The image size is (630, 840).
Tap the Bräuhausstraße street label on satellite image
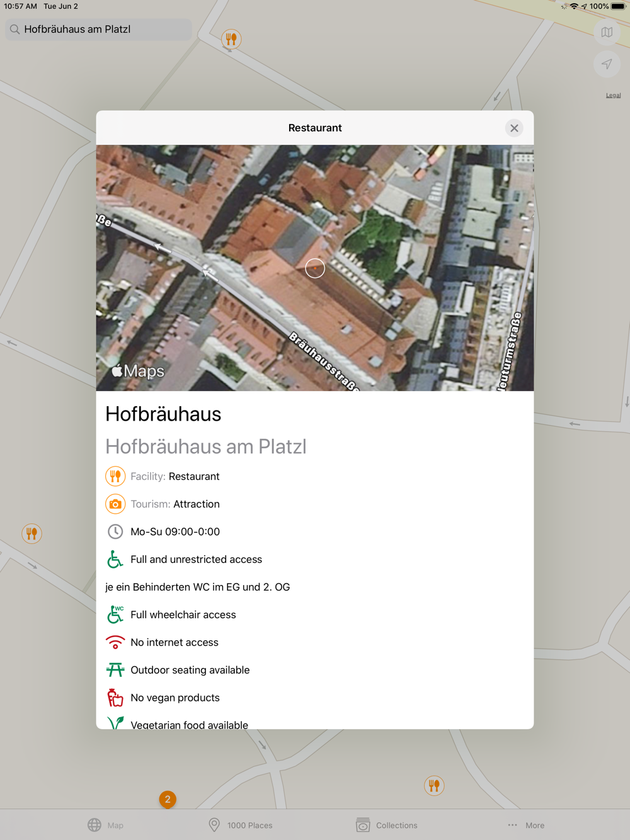coord(324,362)
